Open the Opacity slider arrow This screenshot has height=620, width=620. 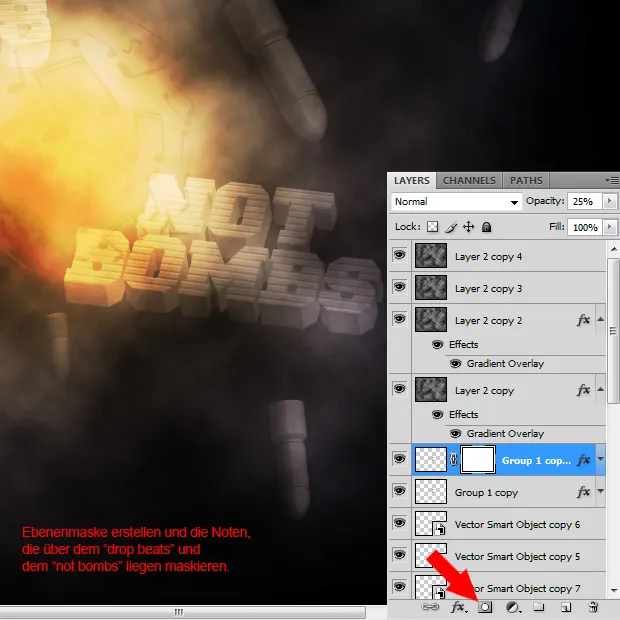pyautogui.click(x=610, y=201)
